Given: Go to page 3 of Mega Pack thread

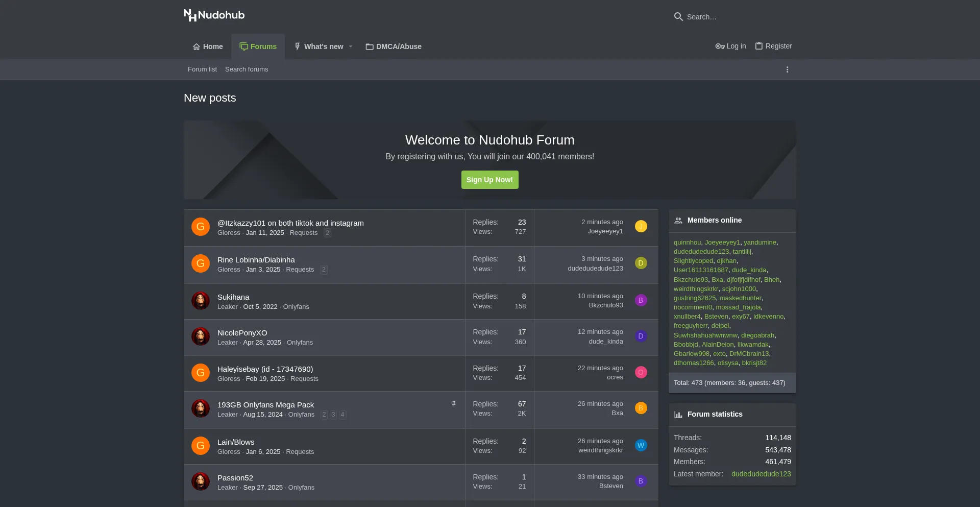Looking at the screenshot, I should pos(333,415).
